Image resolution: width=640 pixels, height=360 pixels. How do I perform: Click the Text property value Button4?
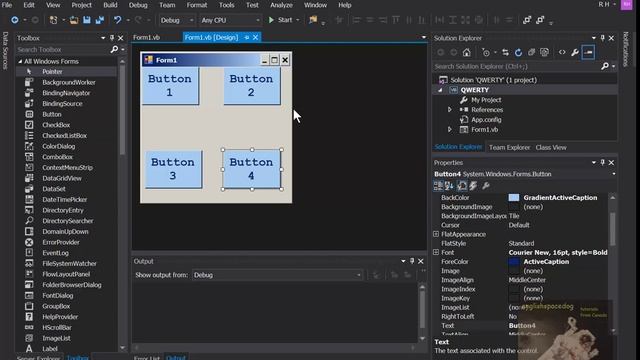(x=522, y=326)
